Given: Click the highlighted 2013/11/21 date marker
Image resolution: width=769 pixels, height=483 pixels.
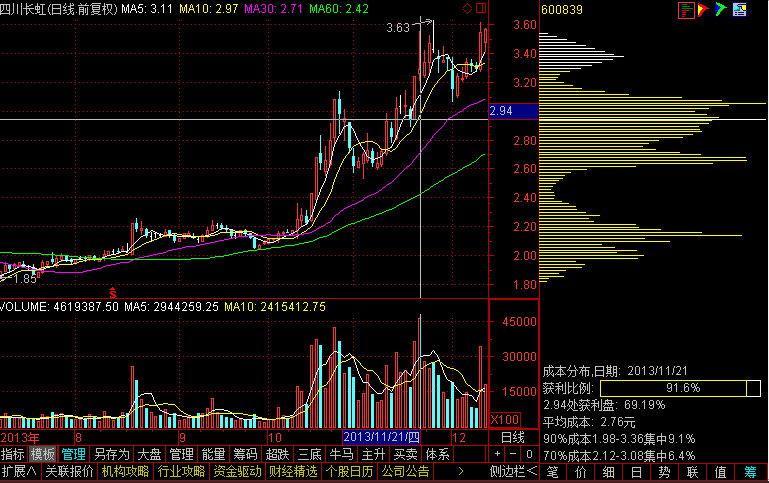Looking at the screenshot, I should [x=382, y=438].
